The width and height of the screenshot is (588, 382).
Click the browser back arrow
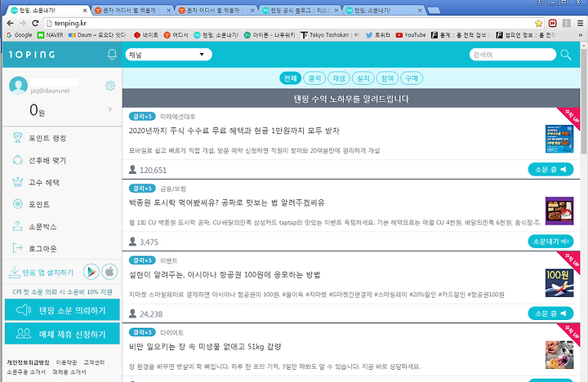click(x=10, y=23)
